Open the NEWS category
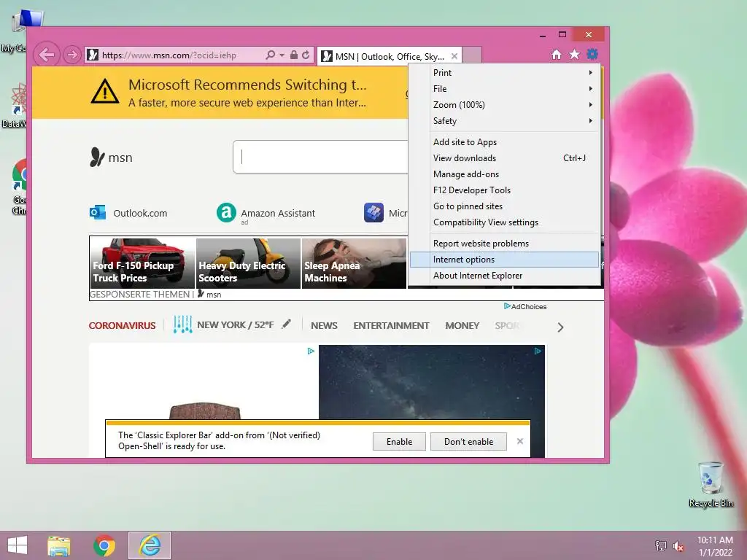The width and height of the screenshot is (747, 560). tap(324, 326)
